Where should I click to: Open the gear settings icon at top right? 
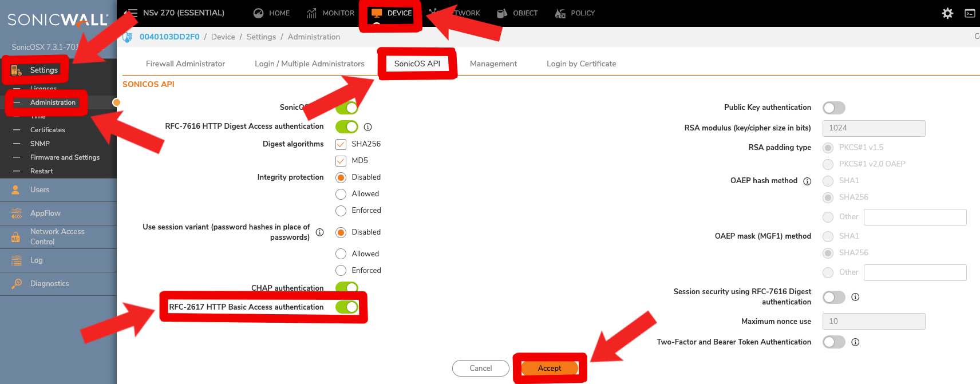pos(947,13)
